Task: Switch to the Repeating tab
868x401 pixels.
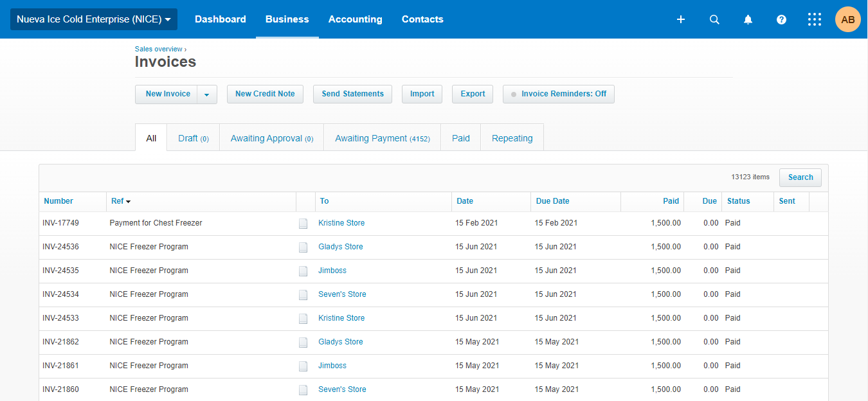Action: tap(512, 138)
